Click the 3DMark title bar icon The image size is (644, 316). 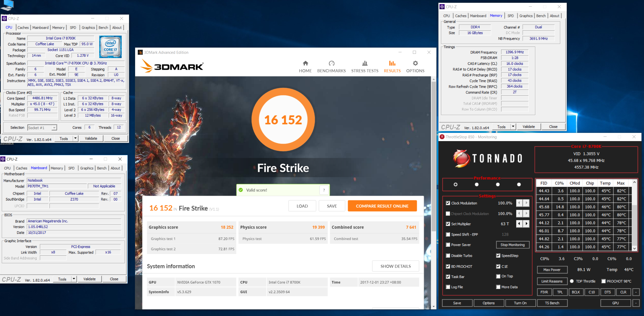(140, 52)
